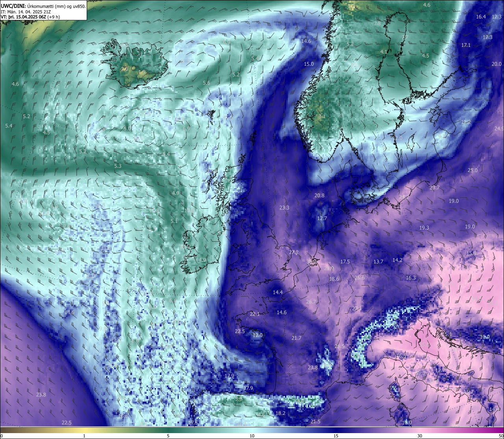Click the value label '26.6'

[x=359, y=278]
